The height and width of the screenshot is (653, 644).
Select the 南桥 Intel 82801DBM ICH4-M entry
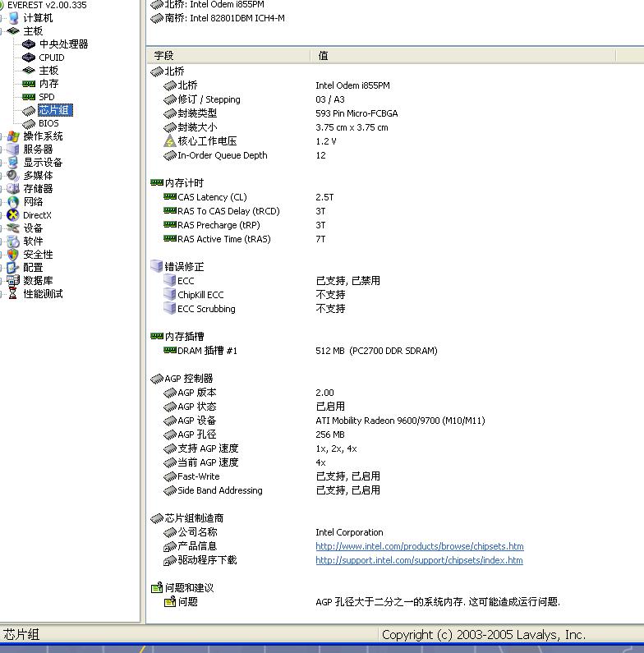tap(218, 18)
